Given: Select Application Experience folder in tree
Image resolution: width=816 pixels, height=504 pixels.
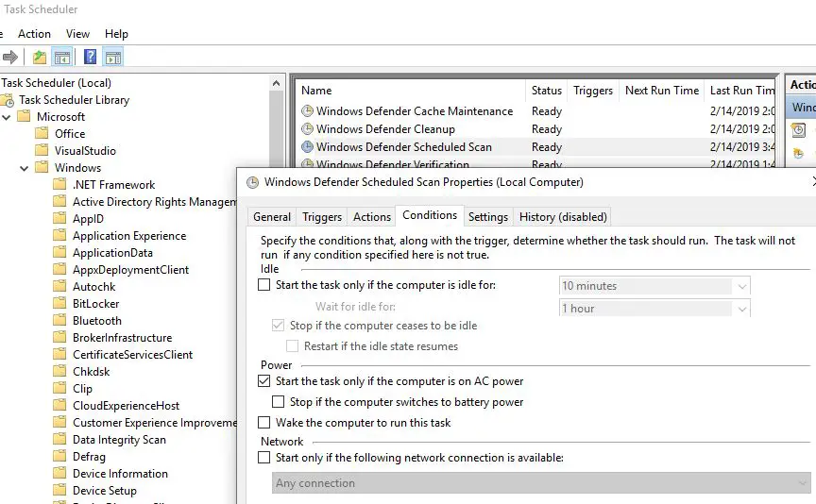Looking at the screenshot, I should point(129,236).
